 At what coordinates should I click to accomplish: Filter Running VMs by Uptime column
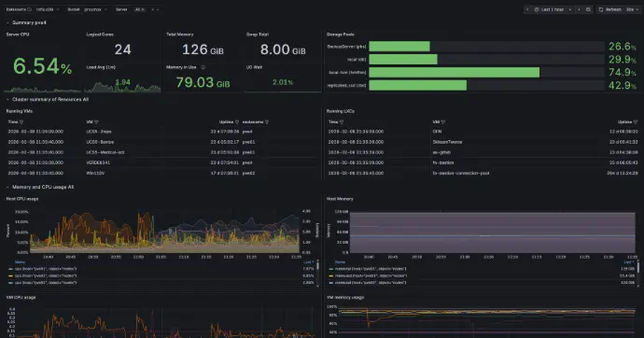point(236,122)
